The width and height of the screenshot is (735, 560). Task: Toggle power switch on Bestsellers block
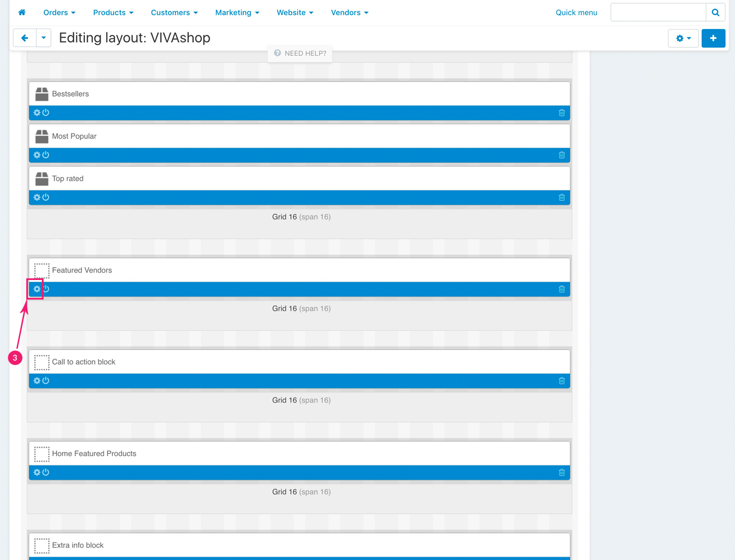tap(46, 112)
